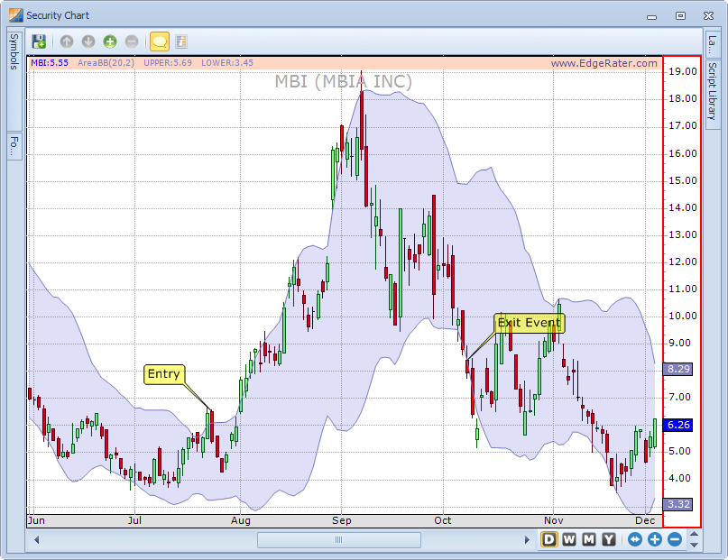Screen dimensions: 728x560
Task: Switch chart to Weekly timeframe
Action: click(568, 539)
